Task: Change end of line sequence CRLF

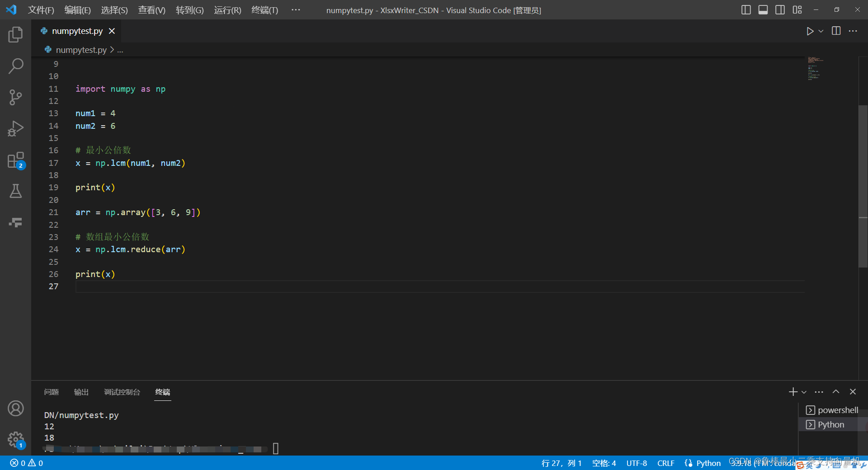Action: pos(665,463)
